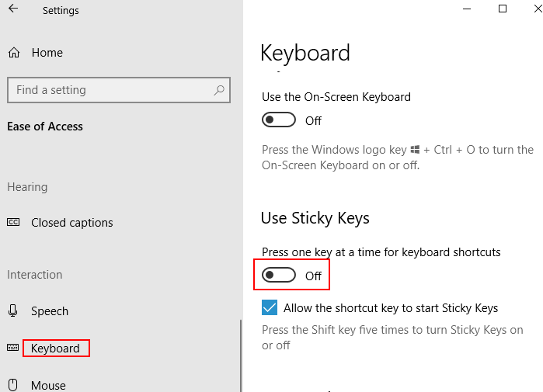
Task: Click the search magnifier icon
Action: pos(220,90)
